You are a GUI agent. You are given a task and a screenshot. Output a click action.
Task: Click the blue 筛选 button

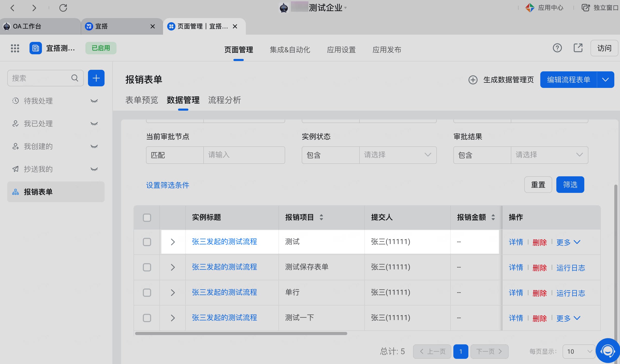(570, 185)
